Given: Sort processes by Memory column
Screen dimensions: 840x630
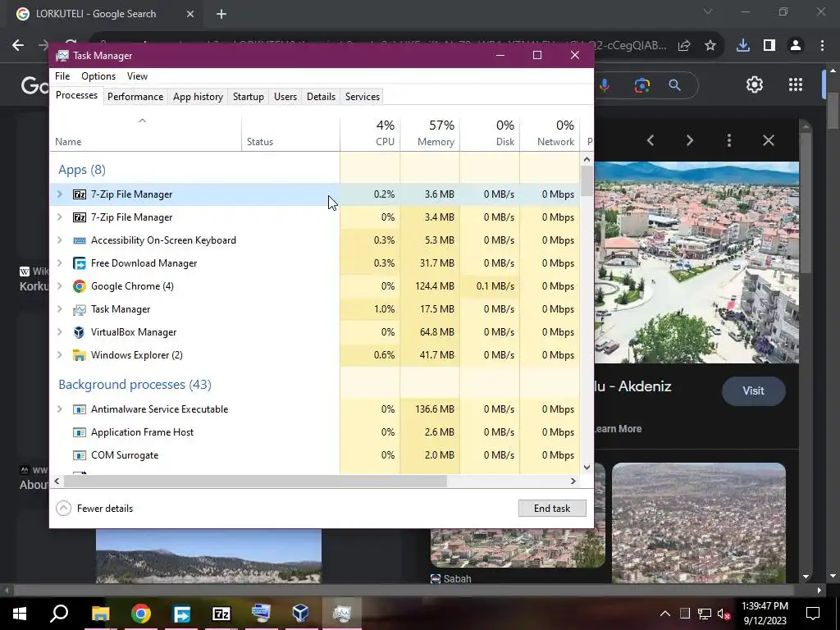Looking at the screenshot, I should 430,133.
